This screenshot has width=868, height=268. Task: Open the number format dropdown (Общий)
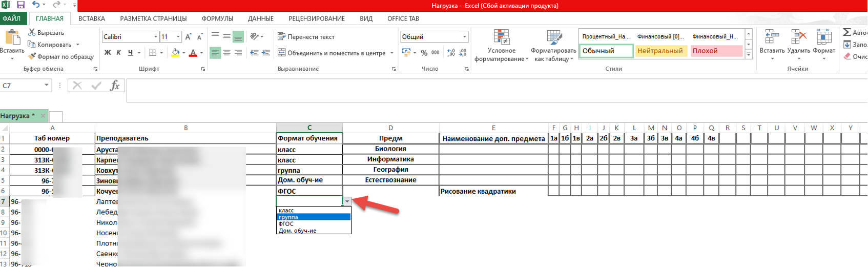(x=464, y=37)
